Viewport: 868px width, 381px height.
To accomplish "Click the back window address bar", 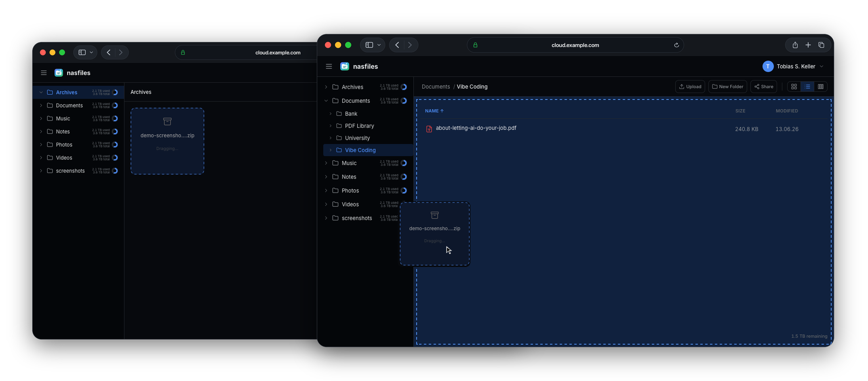I will point(246,53).
